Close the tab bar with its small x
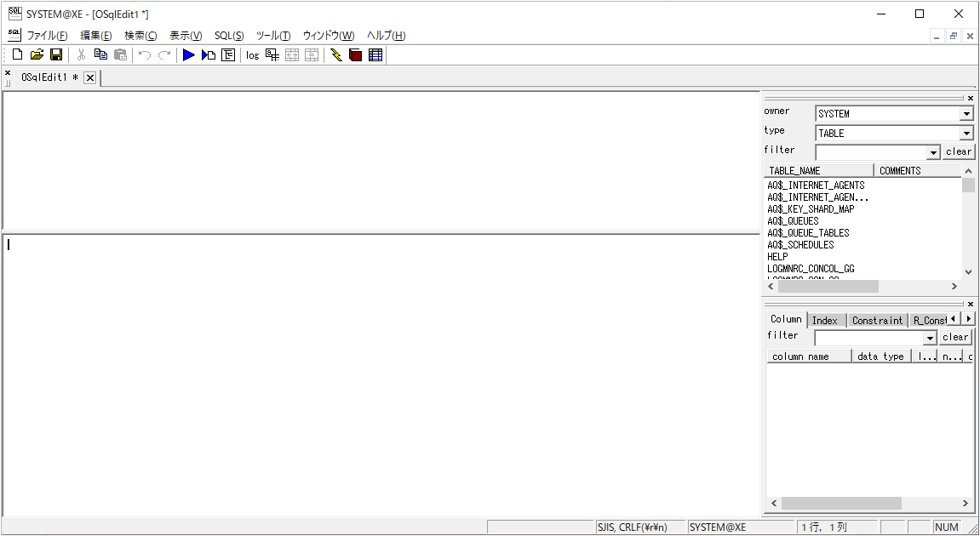This screenshot has width=980, height=536. pyautogui.click(x=8, y=73)
